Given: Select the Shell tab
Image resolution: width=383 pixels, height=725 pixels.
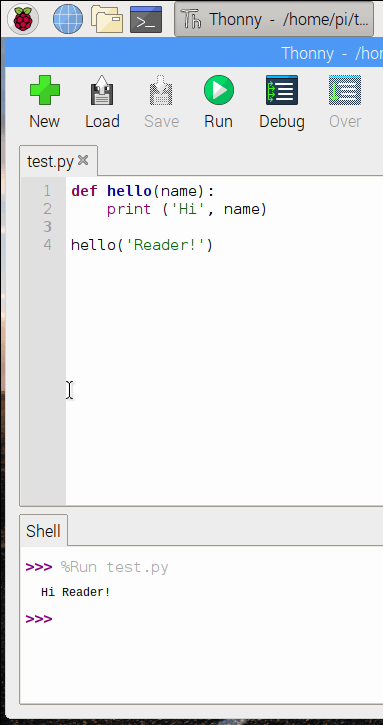Looking at the screenshot, I should (43, 531).
